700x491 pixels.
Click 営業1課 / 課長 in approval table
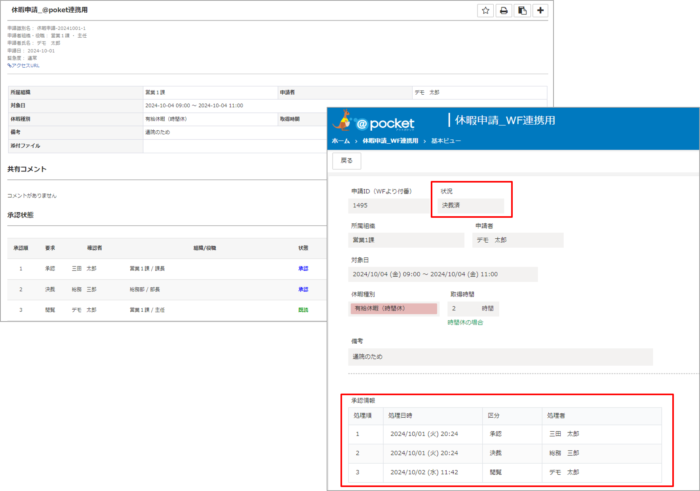point(147,269)
